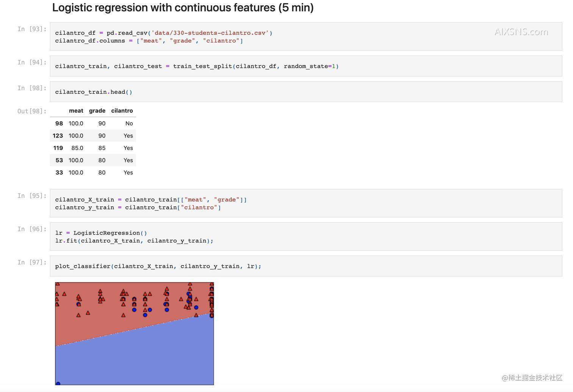Select the LogisticRegression fit code cell

pyautogui.click(x=305, y=237)
